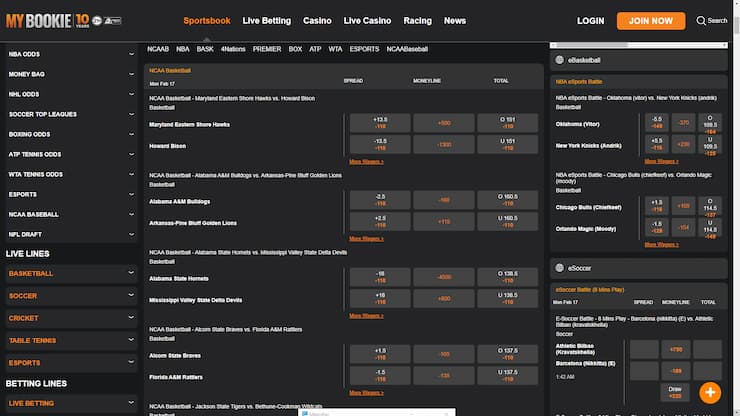This screenshot has width=740, height=416.
Task: Open Live Casino in top navigation
Action: point(367,21)
